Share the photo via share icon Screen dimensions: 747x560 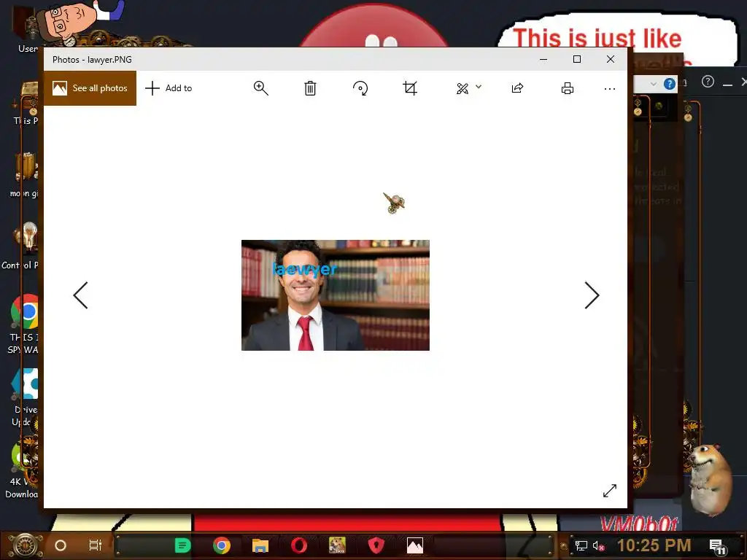(517, 88)
